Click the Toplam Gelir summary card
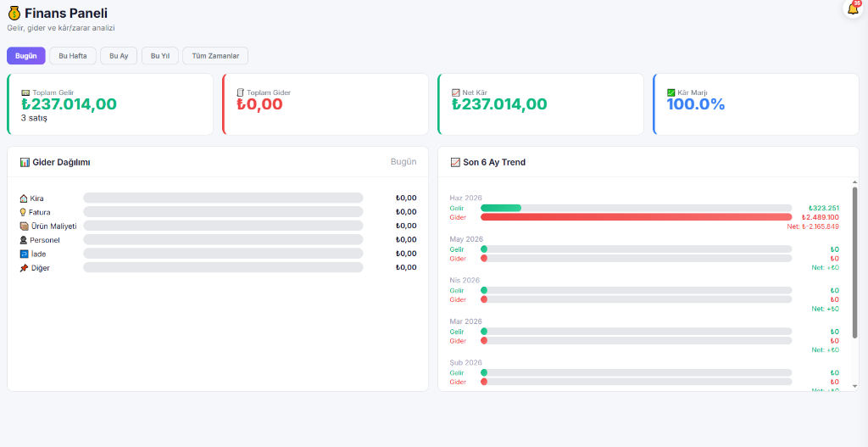Viewport: 868px width, 447px height. [x=110, y=104]
